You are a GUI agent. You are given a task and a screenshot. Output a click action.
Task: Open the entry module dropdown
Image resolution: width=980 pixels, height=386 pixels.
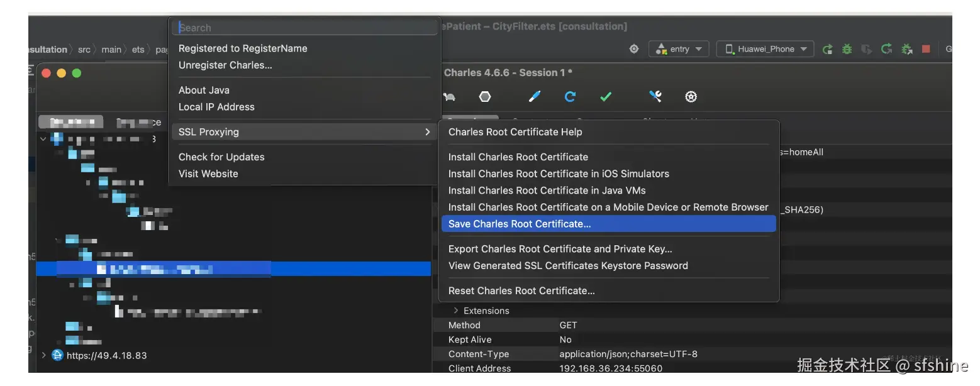[679, 49]
